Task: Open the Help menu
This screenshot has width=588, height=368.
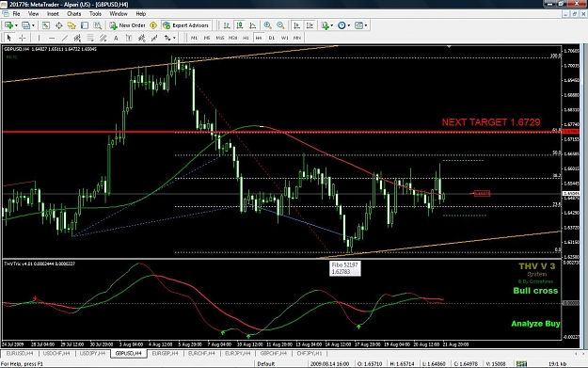Action: coord(140,14)
